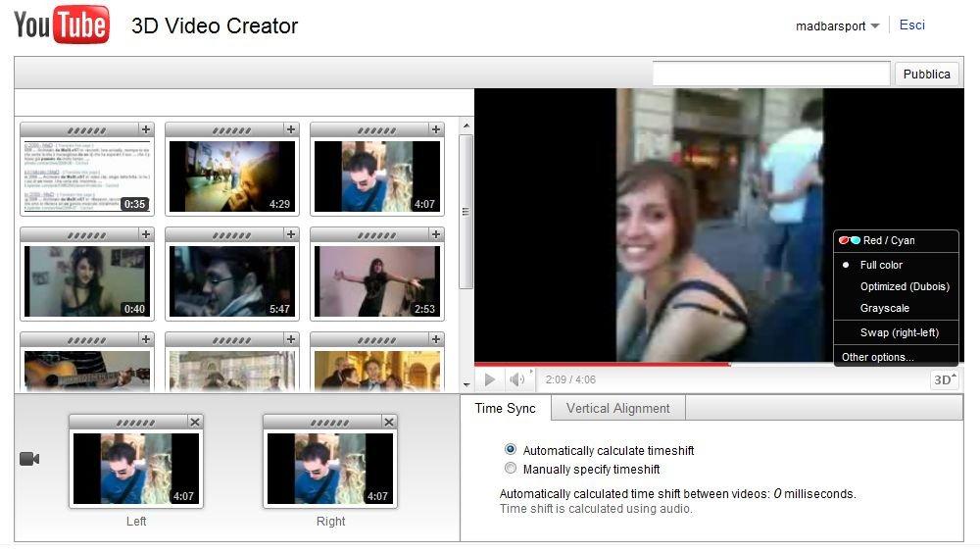The width and height of the screenshot is (980, 553).
Task: Play the video preview
Action: tap(490, 379)
